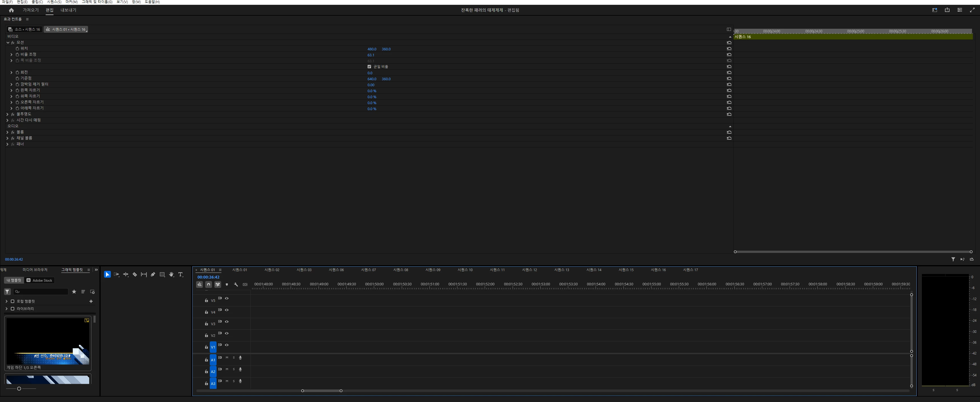Select the Razor tool
980x402 pixels.
(x=135, y=274)
